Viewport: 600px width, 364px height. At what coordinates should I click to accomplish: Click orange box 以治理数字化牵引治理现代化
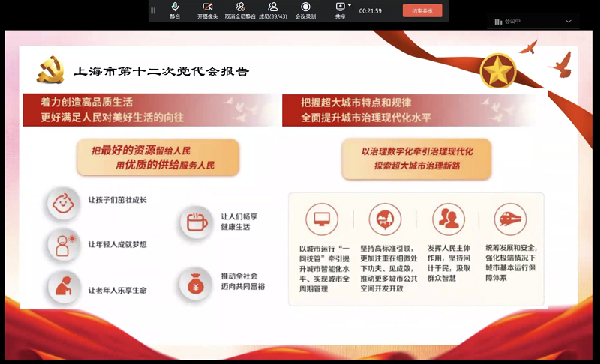pyautogui.click(x=416, y=159)
